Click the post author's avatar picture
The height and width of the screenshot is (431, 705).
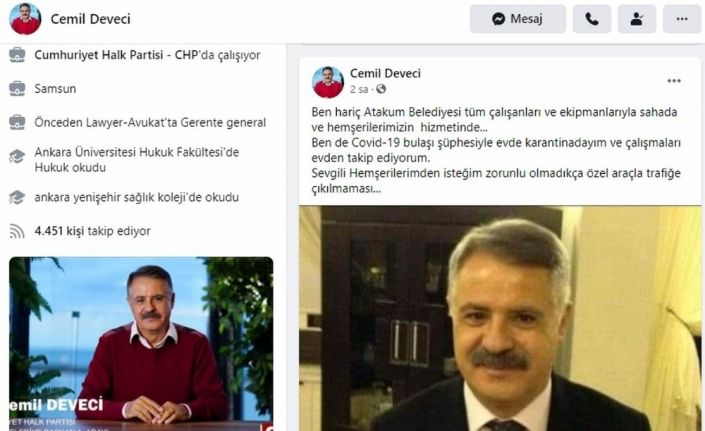(x=328, y=82)
